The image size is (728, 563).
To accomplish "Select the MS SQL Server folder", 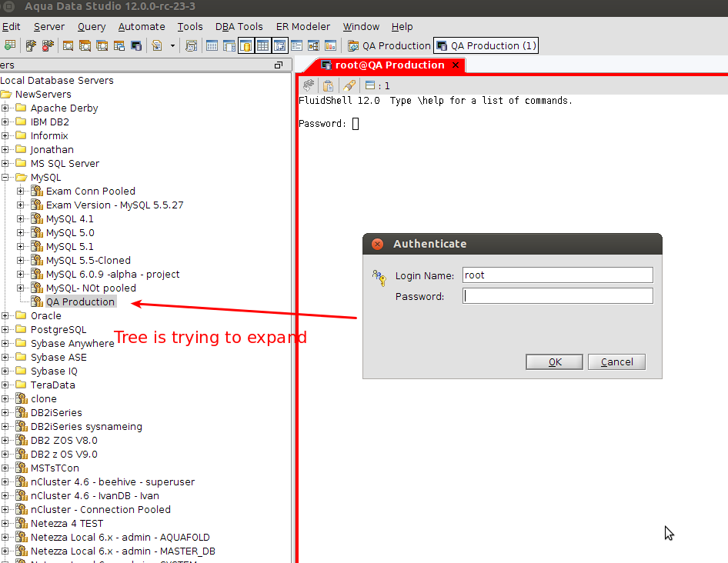I will click(x=65, y=163).
